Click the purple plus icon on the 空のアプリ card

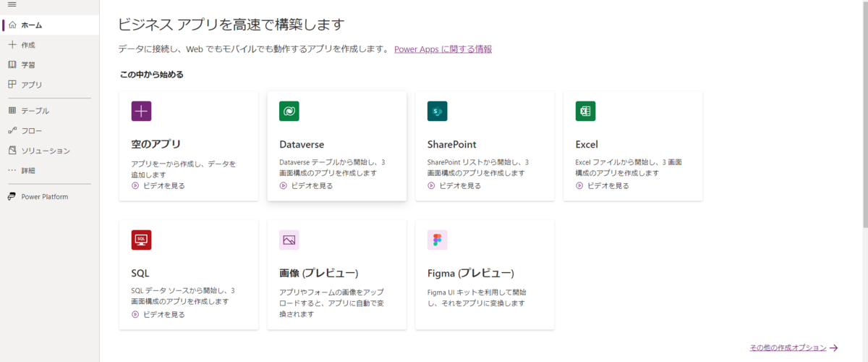tap(141, 111)
